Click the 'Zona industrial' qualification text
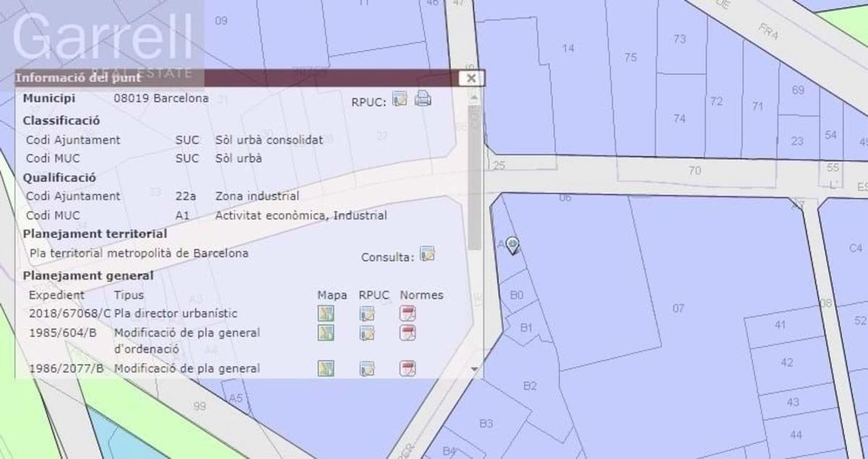 pyautogui.click(x=258, y=196)
